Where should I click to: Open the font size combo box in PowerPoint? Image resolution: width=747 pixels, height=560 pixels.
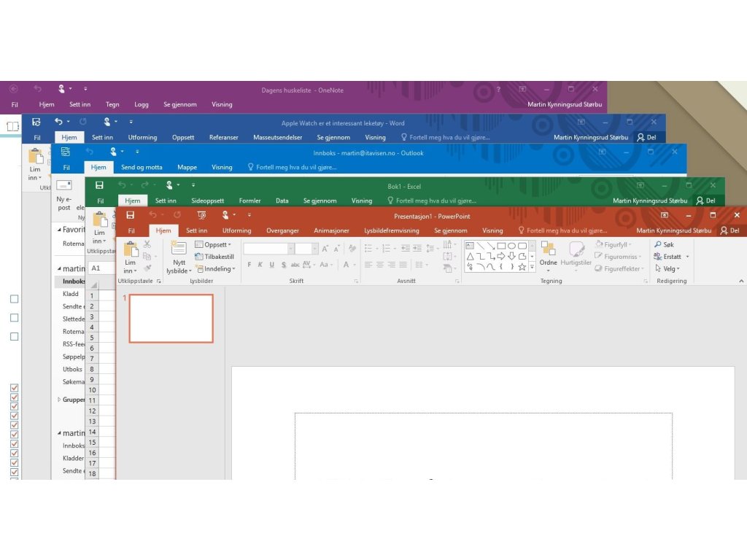point(306,249)
